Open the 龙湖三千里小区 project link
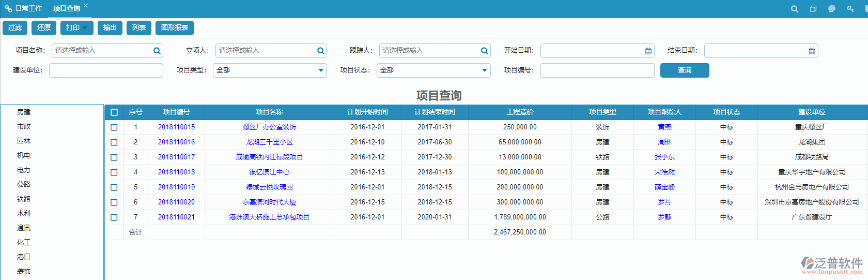The width and height of the screenshot is (868, 280). coord(269,142)
